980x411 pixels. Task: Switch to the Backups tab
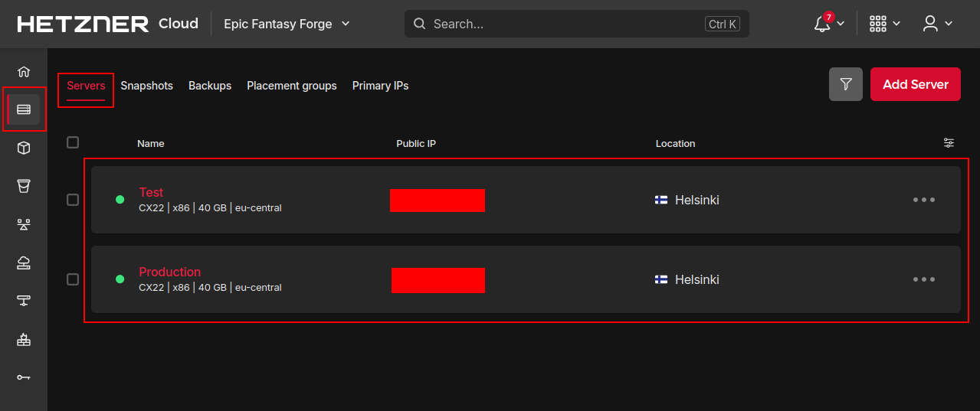tap(210, 86)
